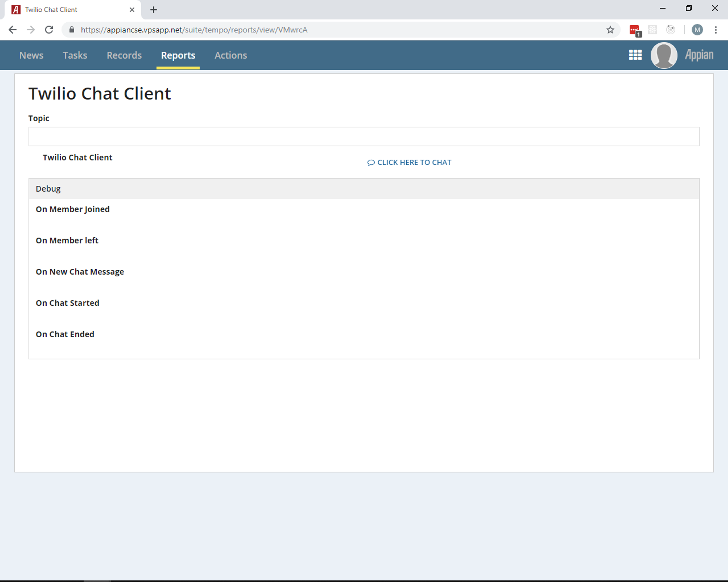728x582 pixels.
Task: Minimize the browser window
Action: tap(662, 9)
